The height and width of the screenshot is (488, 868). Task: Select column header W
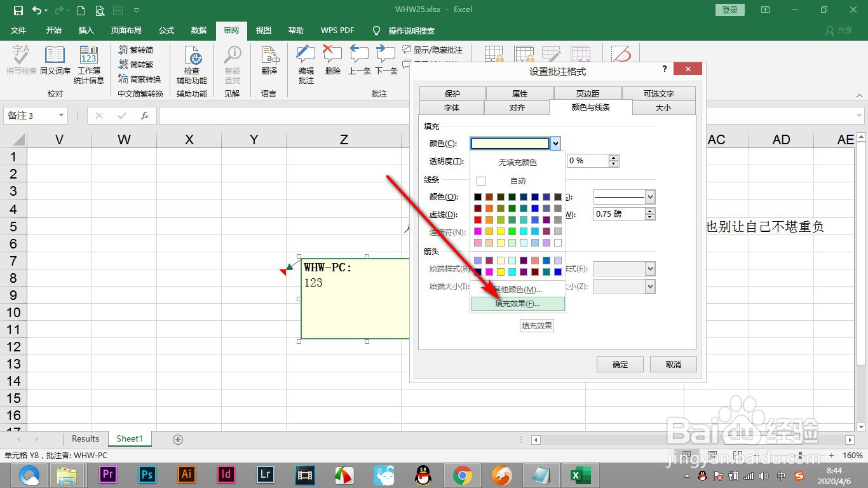[x=124, y=140]
